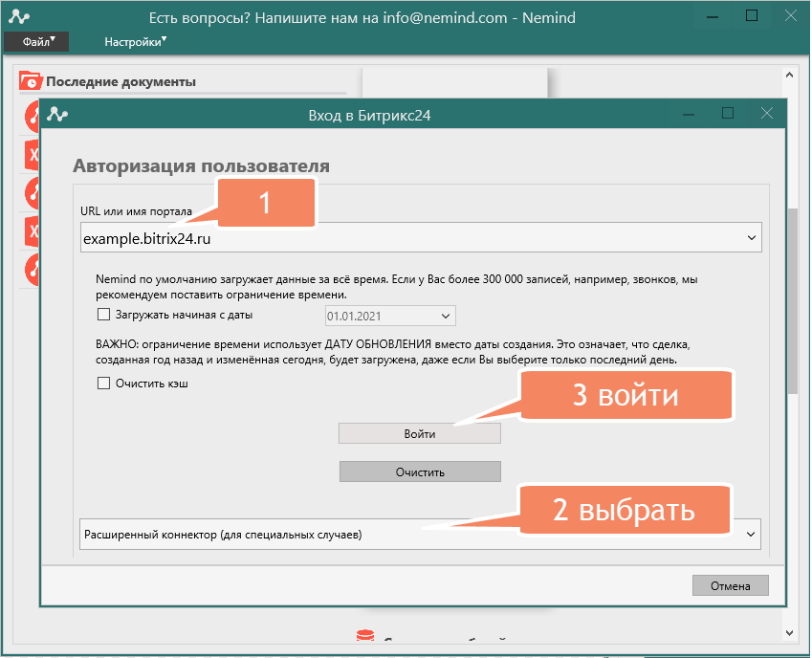
Task: Close the main Nemind window
Action: pos(791,16)
